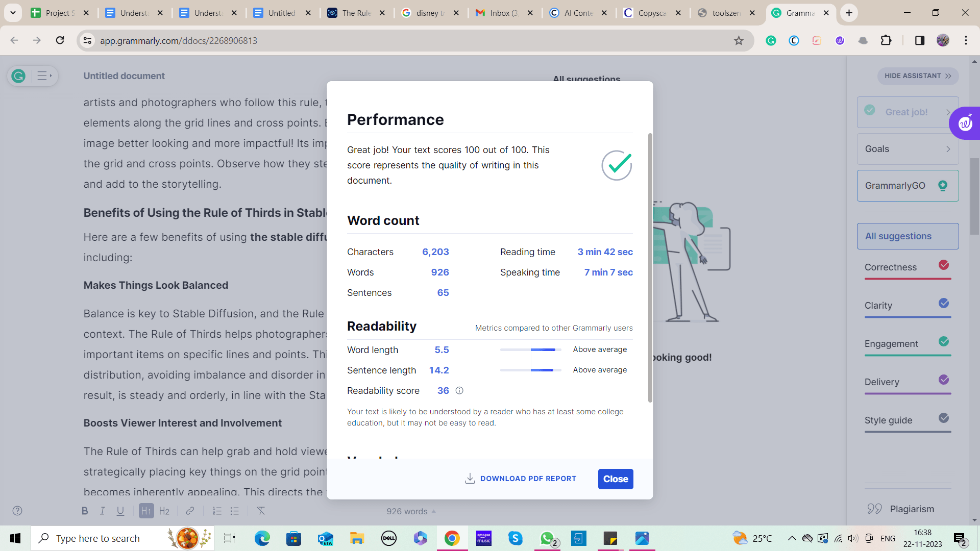
Task: Toggle the H1 heading style
Action: tap(146, 511)
